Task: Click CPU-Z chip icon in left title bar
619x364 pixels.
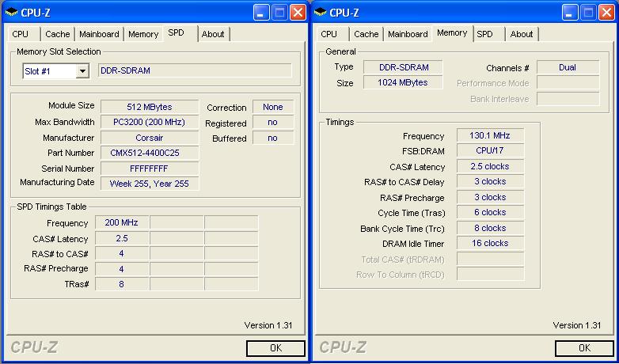Action: [11, 13]
